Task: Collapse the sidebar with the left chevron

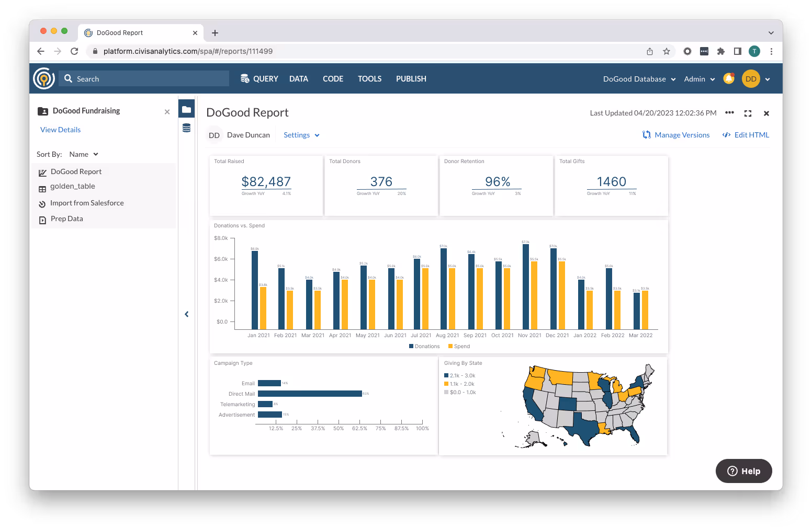Action: (186, 314)
